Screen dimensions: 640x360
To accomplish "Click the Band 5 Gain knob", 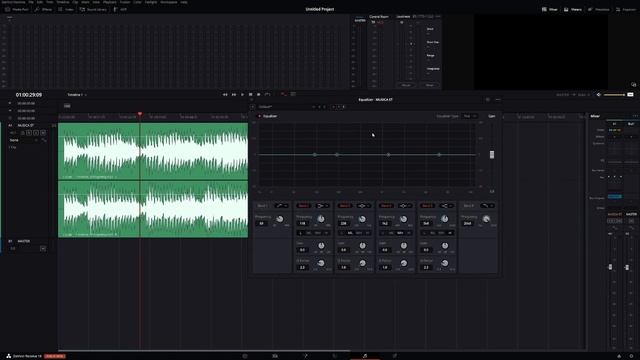I will coord(445,246).
